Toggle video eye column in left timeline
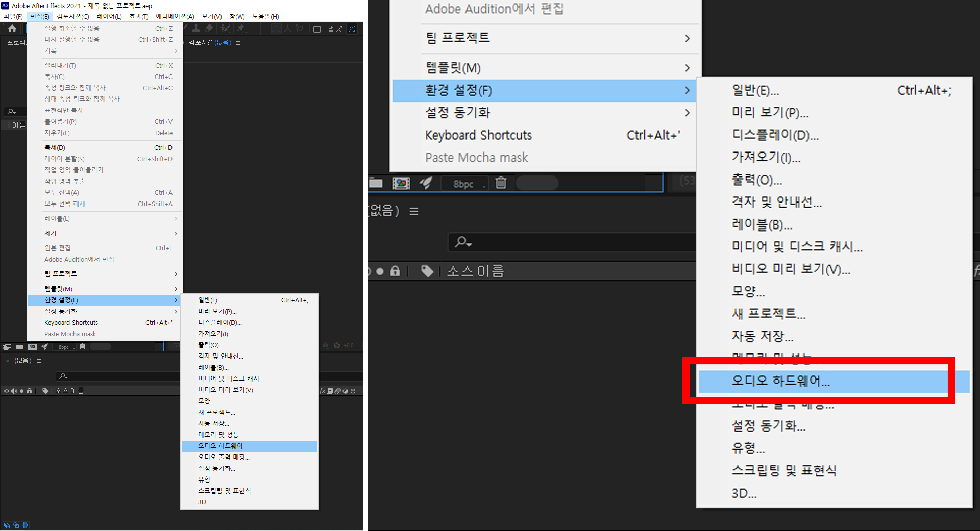 7,391
